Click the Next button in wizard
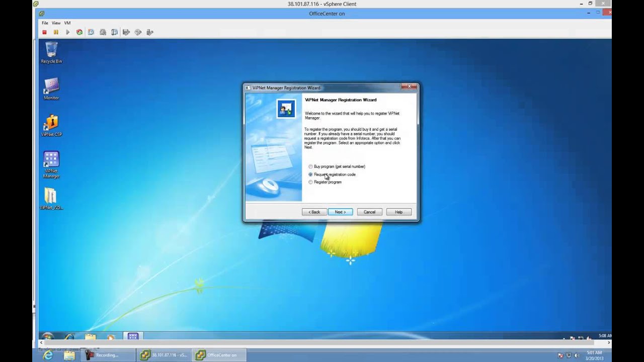The image size is (644, 362). tap(341, 212)
